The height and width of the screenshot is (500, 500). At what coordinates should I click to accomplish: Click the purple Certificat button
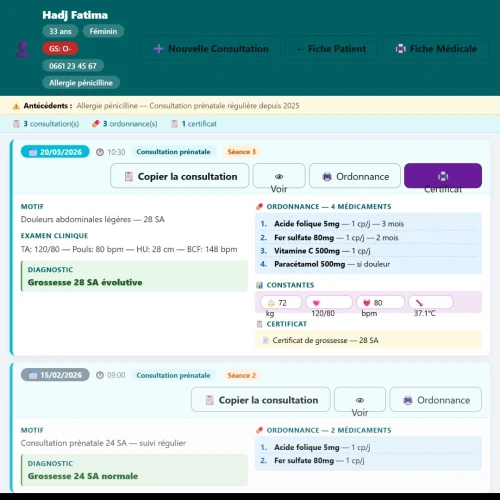pyautogui.click(x=443, y=176)
